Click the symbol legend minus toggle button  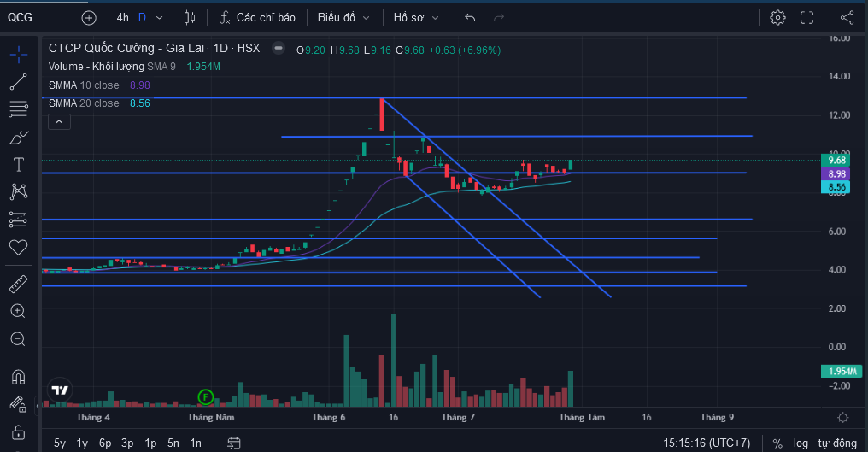pos(279,48)
